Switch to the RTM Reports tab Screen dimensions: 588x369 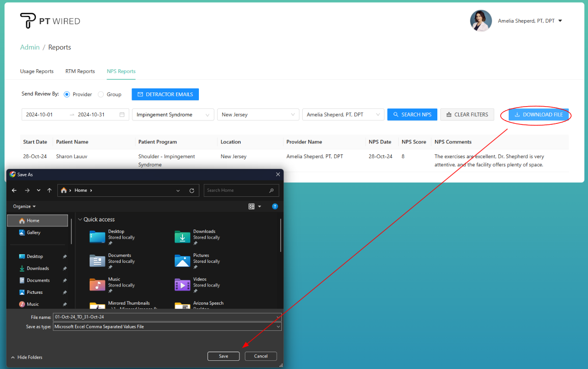80,71
